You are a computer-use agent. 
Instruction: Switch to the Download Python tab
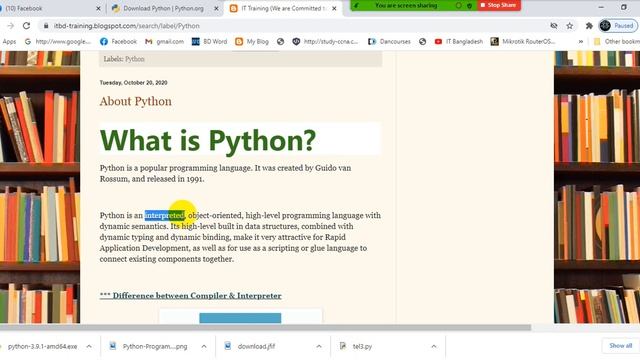point(163,8)
